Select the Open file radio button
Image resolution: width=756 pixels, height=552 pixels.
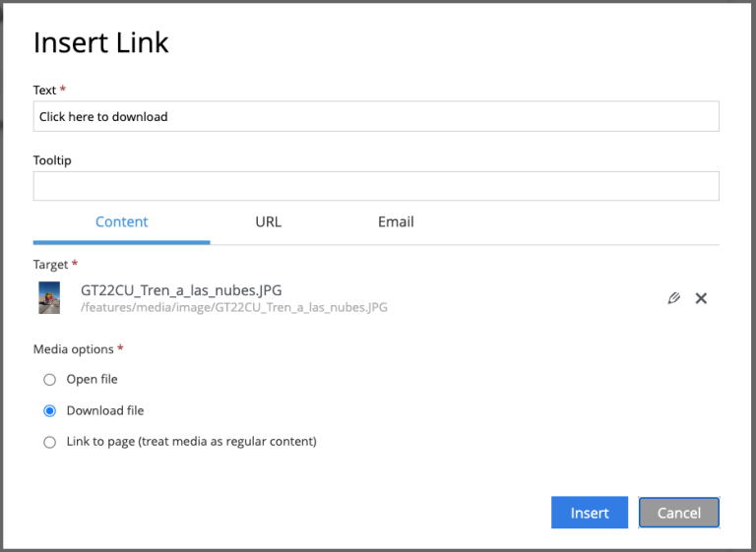pyautogui.click(x=49, y=380)
